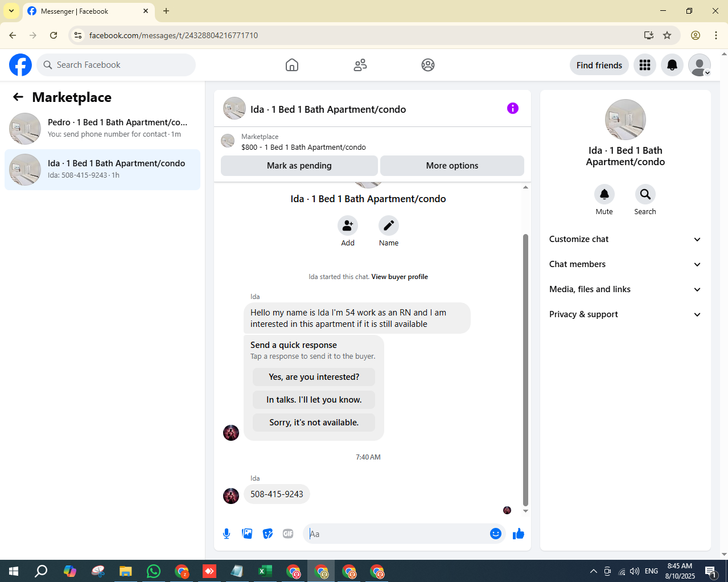This screenshot has width=728, height=582.
Task: Search in conversation via magnifier icon
Action: 645,194
